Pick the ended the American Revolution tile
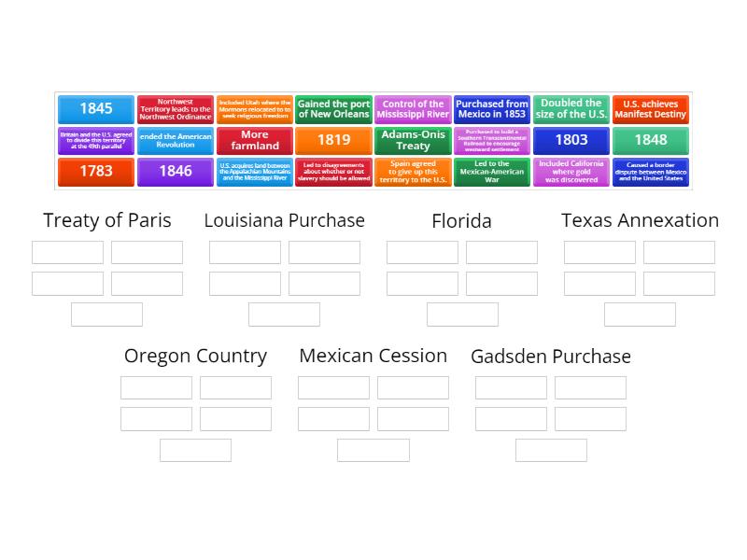Screen dimensions: 747x560 [x=176, y=140]
